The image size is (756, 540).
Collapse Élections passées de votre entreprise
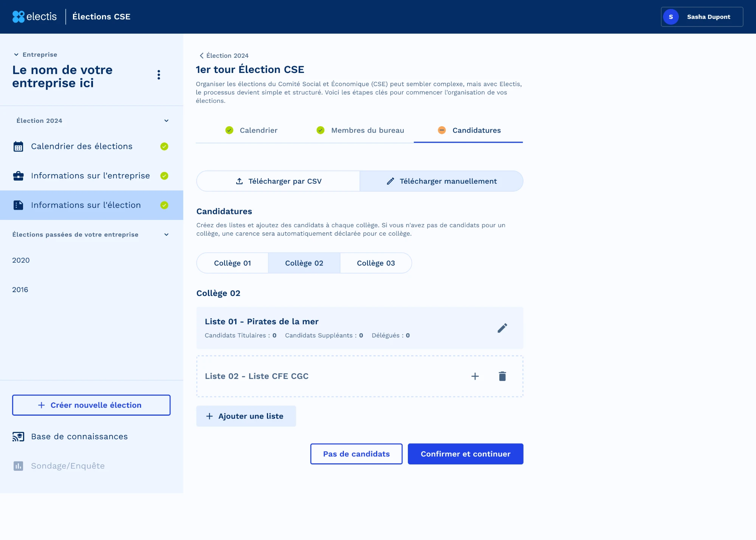(166, 235)
